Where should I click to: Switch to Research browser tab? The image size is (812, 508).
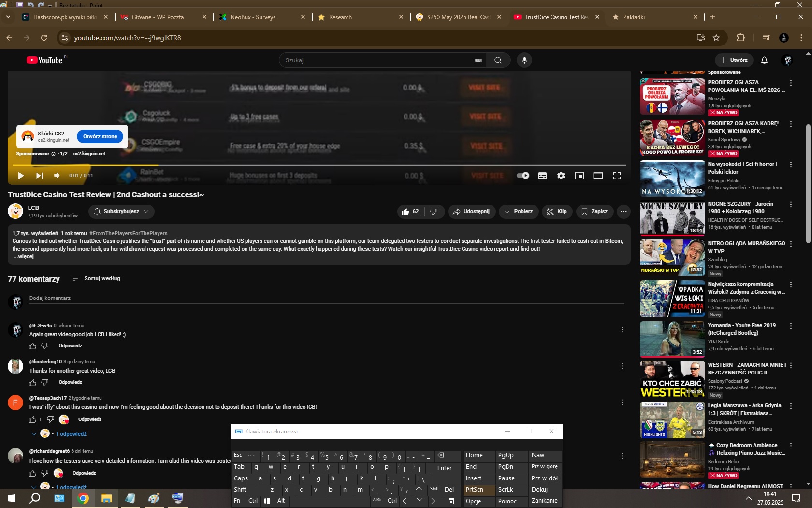tap(360, 17)
